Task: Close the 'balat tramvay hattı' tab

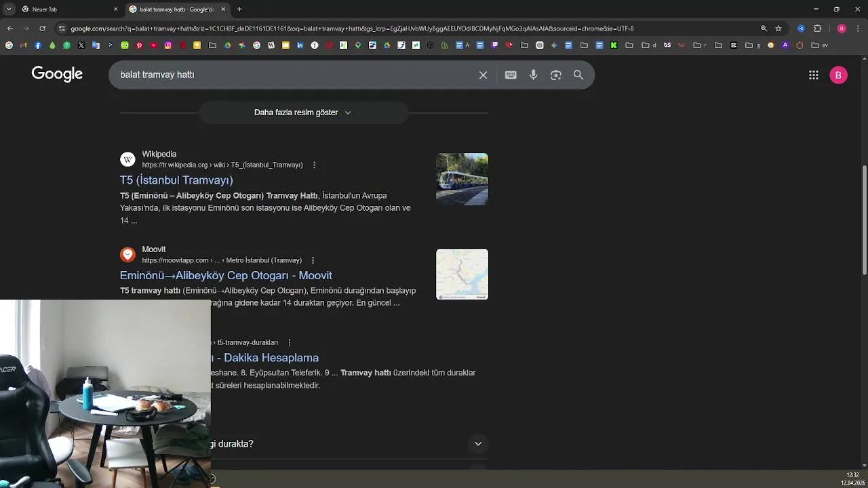Action: [223, 9]
